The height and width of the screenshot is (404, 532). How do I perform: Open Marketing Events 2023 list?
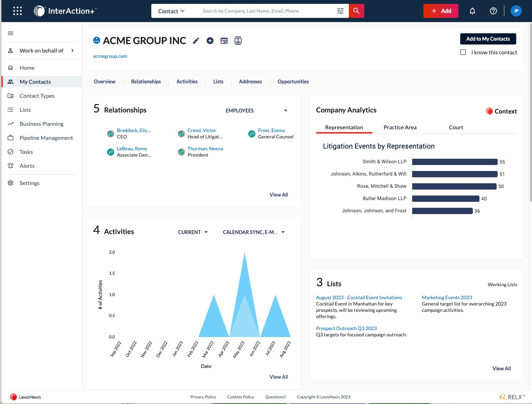tap(447, 297)
